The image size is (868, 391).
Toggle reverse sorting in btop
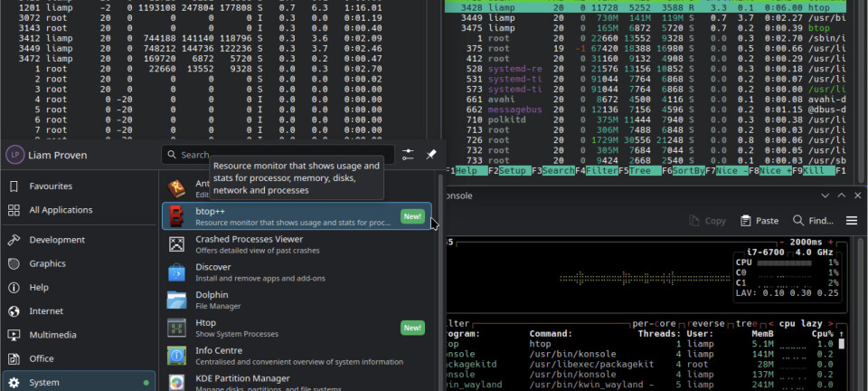[706, 323]
